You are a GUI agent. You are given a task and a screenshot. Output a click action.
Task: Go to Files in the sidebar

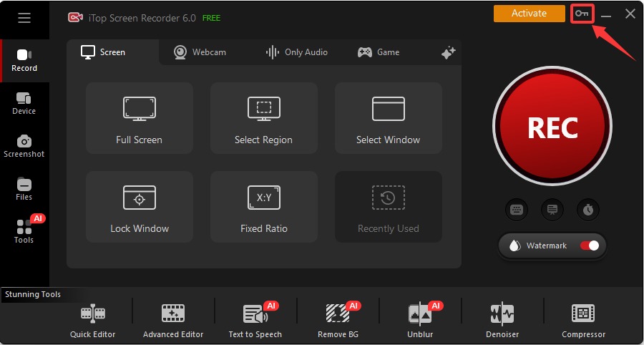(24, 188)
